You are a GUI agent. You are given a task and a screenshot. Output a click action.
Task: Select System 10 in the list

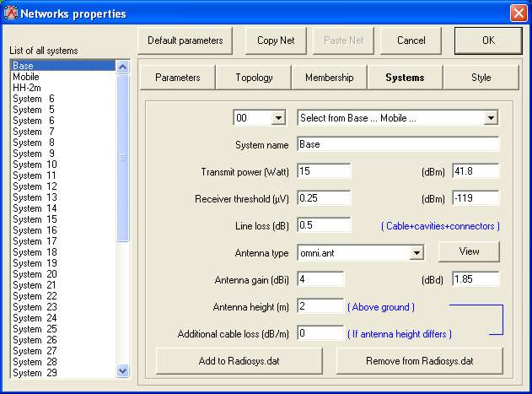click(x=63, y=165)
